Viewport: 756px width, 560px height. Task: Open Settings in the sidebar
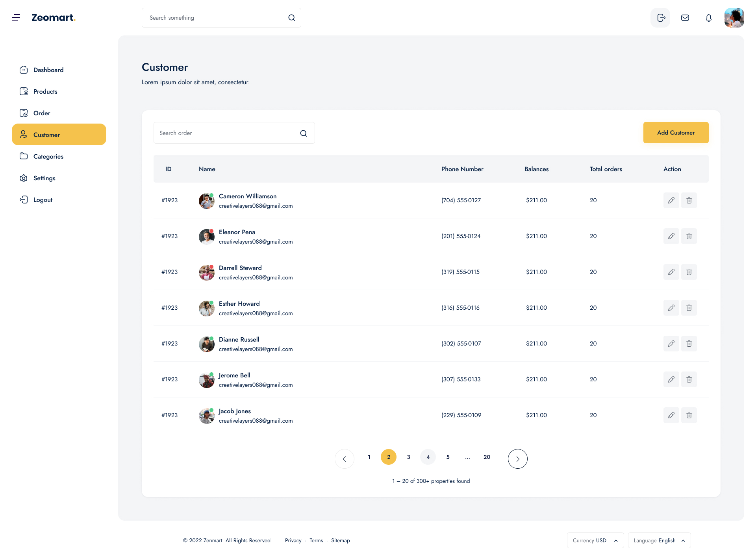pos(44,178)
